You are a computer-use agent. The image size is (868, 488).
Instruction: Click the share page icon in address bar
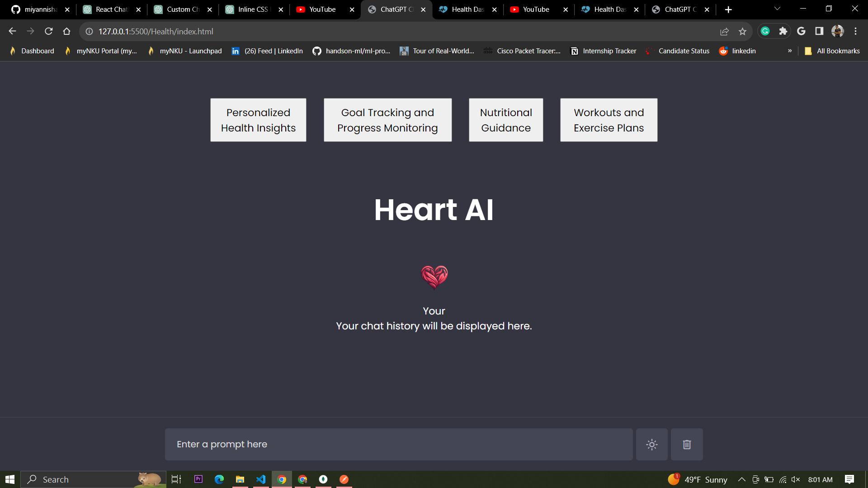point(724,31)
